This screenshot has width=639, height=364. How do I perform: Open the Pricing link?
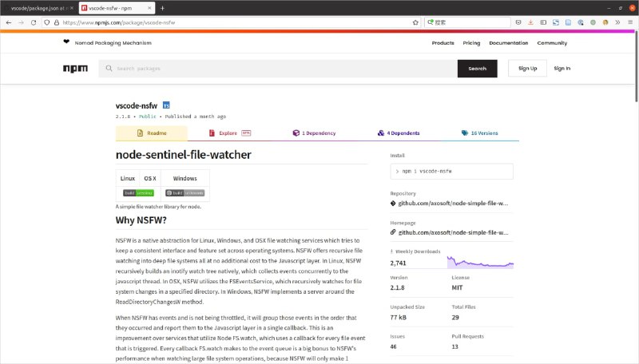471,43
